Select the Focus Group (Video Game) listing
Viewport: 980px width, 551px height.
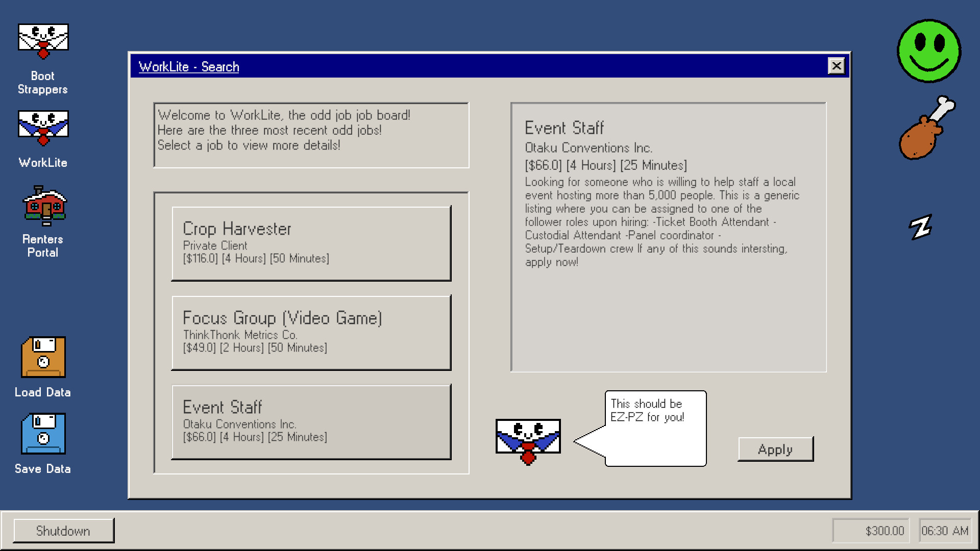click(x=311, y=332)
